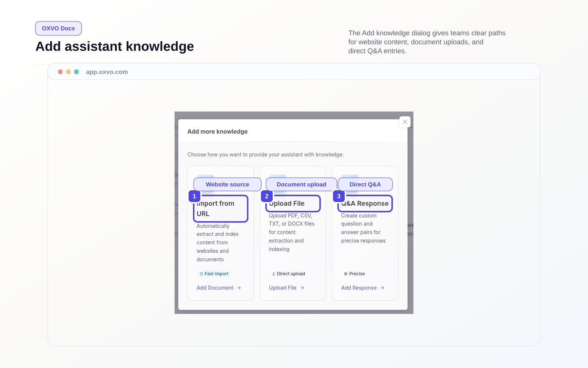The height and width of the screenshot is (368, 588).
Task: Click the 'Add assistant knowledge' page heading
Action: (x=115, y=46)
